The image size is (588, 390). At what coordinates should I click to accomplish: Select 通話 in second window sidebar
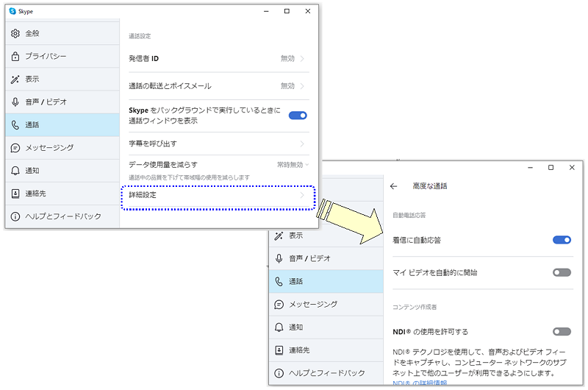[326, 282]
